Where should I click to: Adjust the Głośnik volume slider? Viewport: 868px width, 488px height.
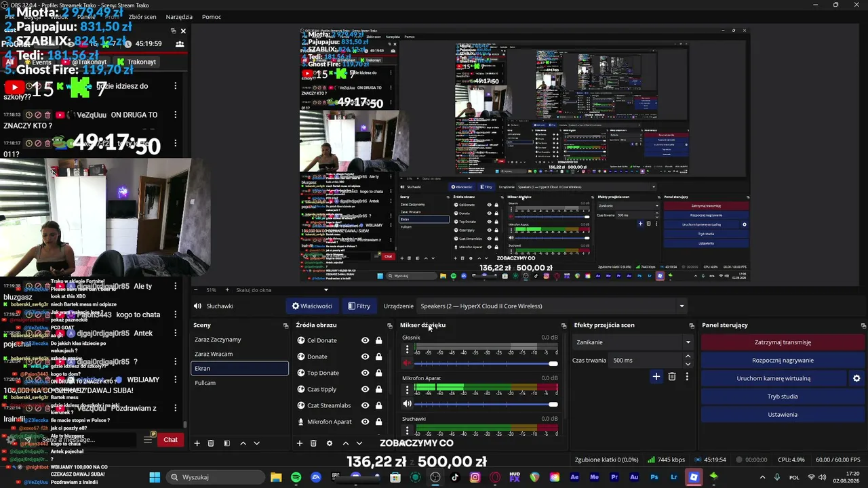coord(486,364)
